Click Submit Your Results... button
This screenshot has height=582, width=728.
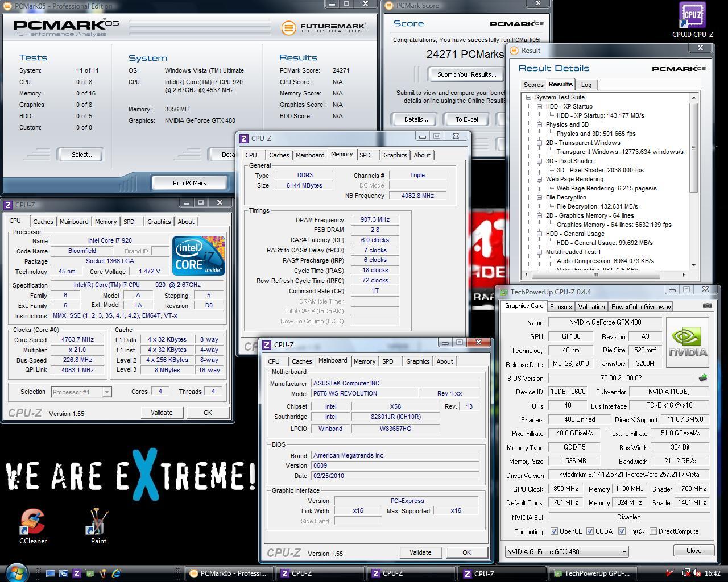pyautogui.click(x=466, y=74)
